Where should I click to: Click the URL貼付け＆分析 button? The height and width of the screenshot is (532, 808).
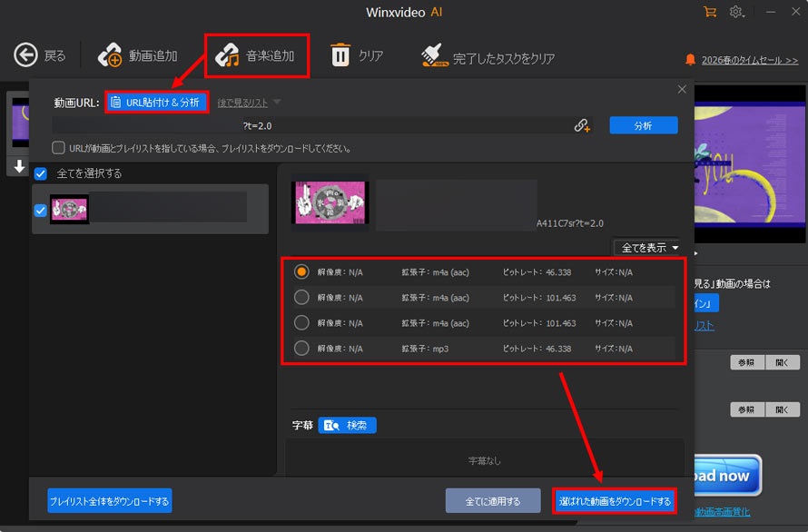tap(156, 103)
